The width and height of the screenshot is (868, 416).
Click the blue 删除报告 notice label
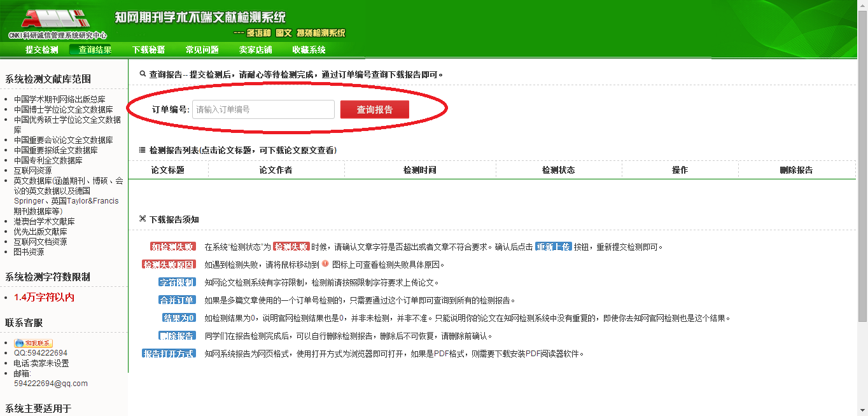[177, 336]
